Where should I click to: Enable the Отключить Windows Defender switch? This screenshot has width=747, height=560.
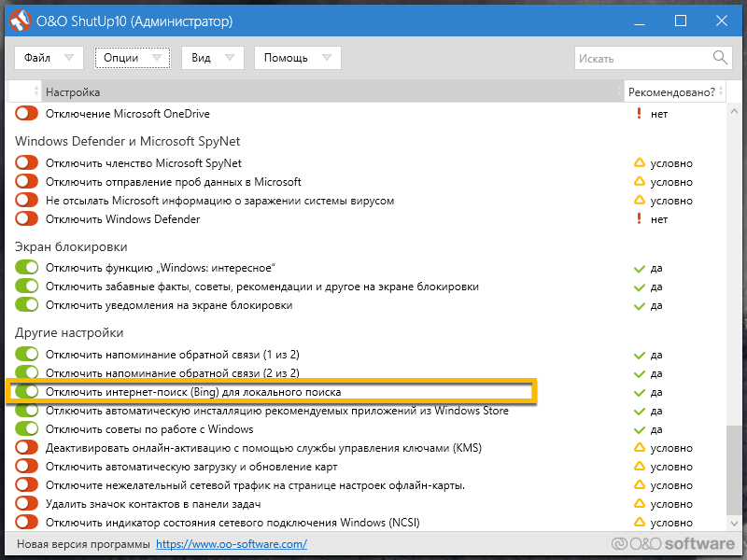coord(27,219)
